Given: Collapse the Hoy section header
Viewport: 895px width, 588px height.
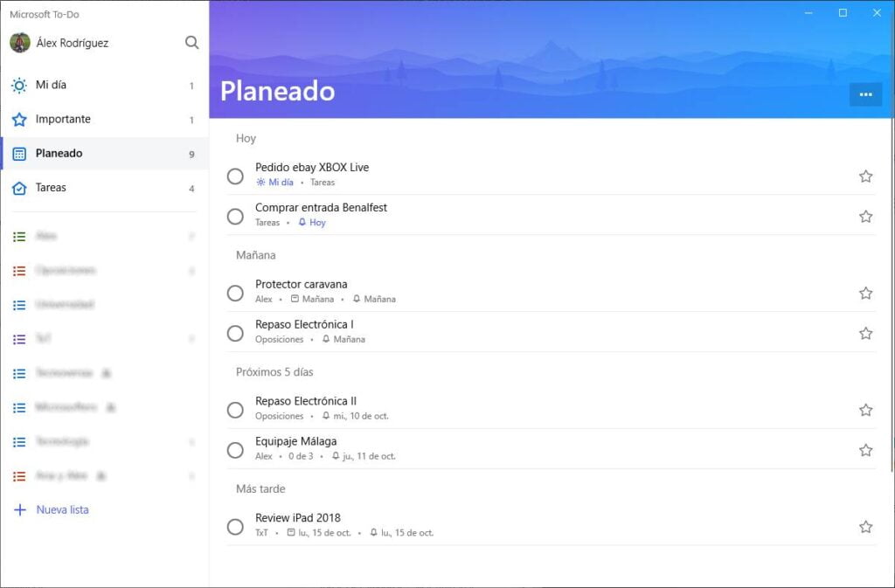Looking at the screenshot, I should 246,138.
